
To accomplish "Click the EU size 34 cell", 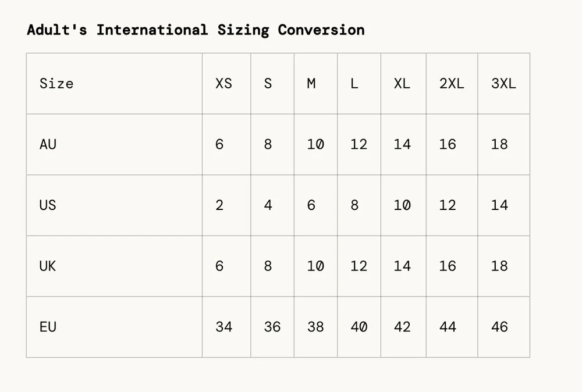I will (223, 327).
